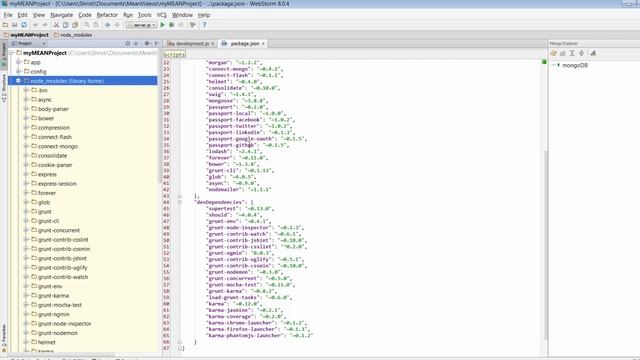Open the Structure side tool window
Screen dimensions: 640x360
[x=4, y=88]
